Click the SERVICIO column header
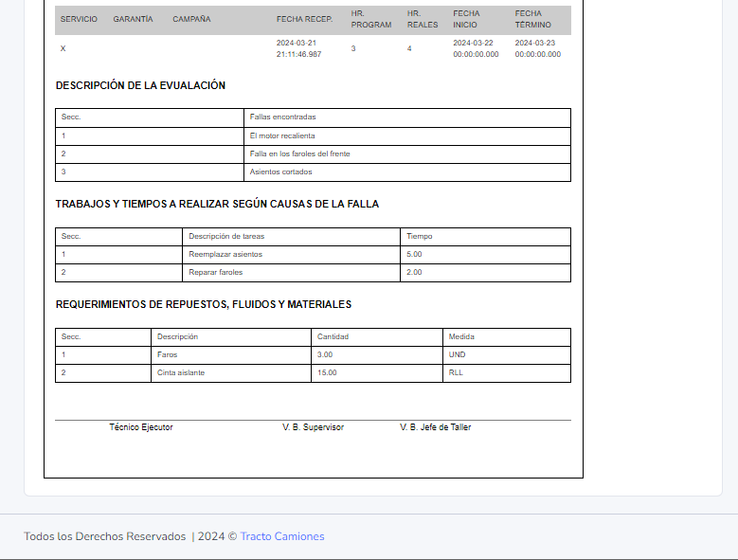The width and height of the screenshot is (738, 560). click(79, 19)
